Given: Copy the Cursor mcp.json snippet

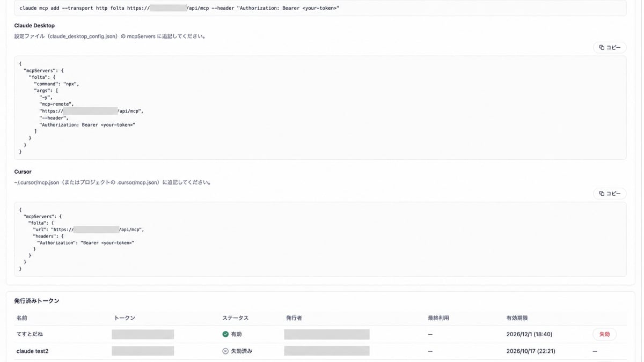Looking at the screenshot, I should pyautogui.click(x=610, y=194).
